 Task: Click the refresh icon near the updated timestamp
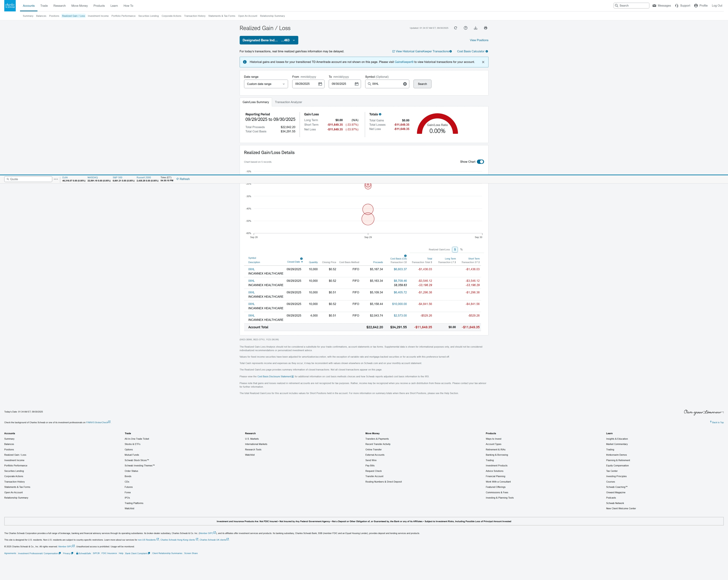tap(455, 28)
